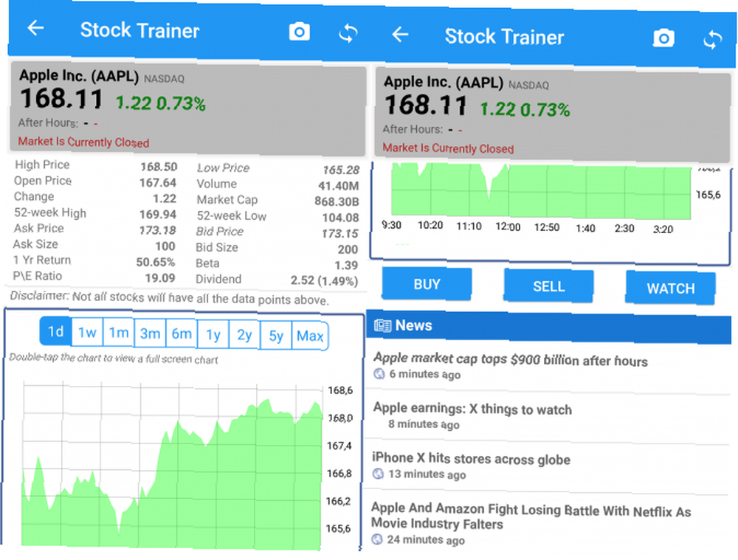Viewport: 738px width, 560px height.
Task: Click the Beta value 1.39
Action: tap(346, 265)
